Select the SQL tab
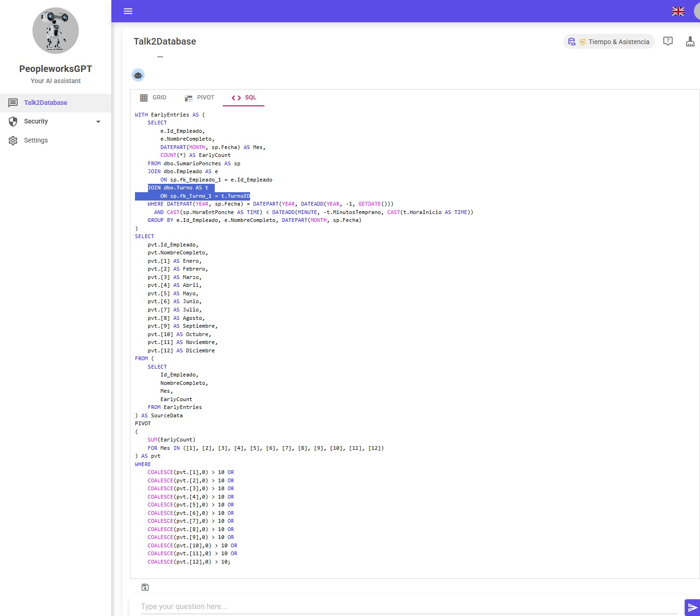The image size is (700, 616). [244, 97]
